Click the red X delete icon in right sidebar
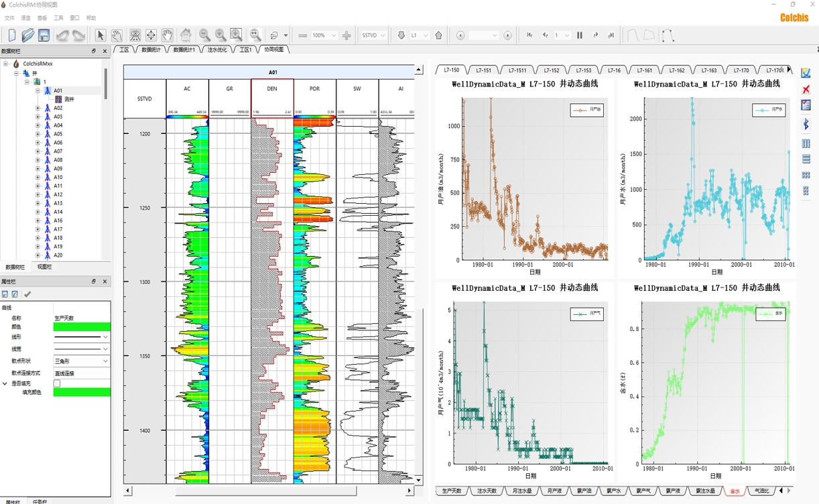The width and height of the screenshot is (819, 504). tap(806, 89)
